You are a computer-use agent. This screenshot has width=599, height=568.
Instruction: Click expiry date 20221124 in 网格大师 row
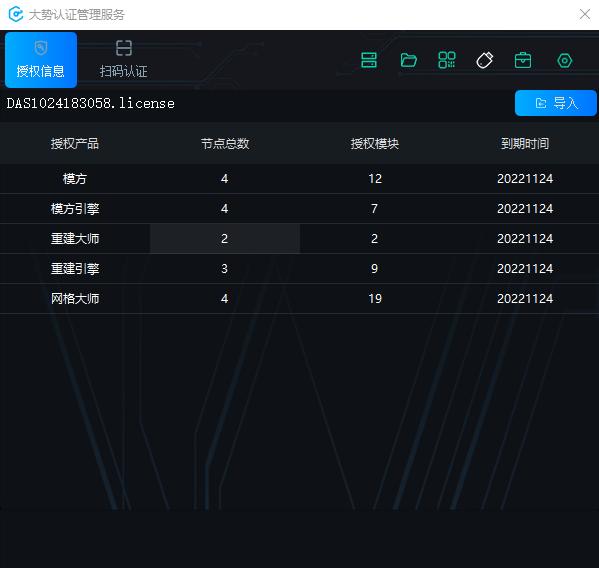point(525,299)
